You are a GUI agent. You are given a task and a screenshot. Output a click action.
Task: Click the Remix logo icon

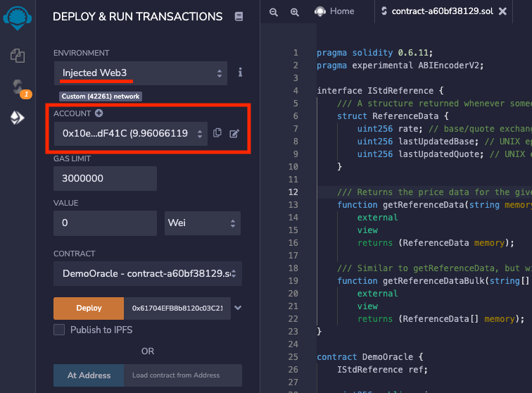[18, 15]
